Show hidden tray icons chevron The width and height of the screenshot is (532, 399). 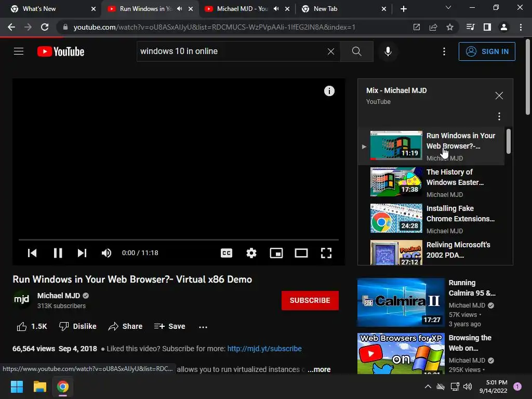coord(428,387)
